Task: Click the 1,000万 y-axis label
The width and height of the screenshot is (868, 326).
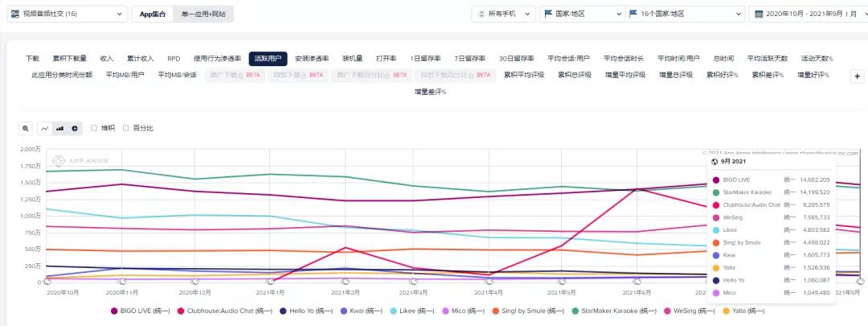Action: pyautogui.click(x=30, y=216)
